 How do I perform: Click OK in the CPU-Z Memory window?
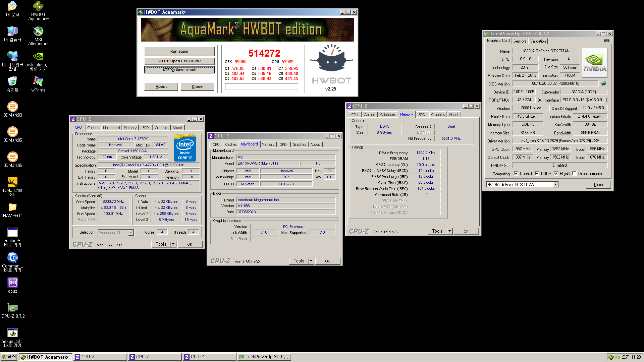click(466, 231)
